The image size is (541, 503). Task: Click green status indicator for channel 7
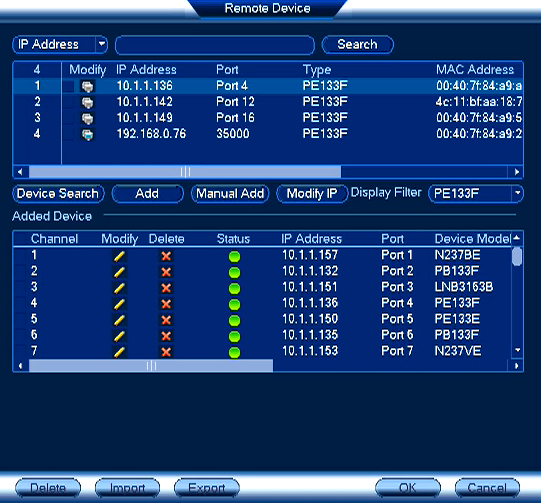234,352
